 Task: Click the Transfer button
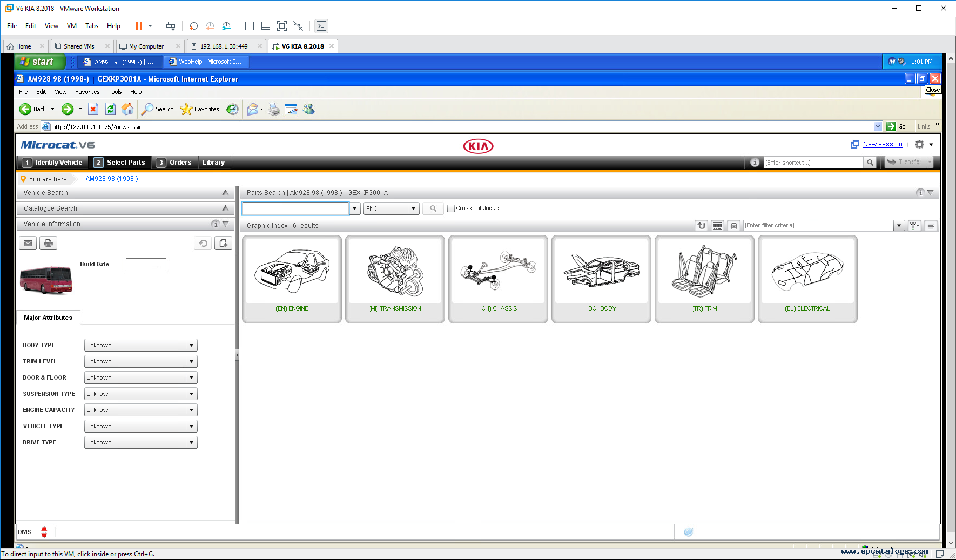(905, 162)
